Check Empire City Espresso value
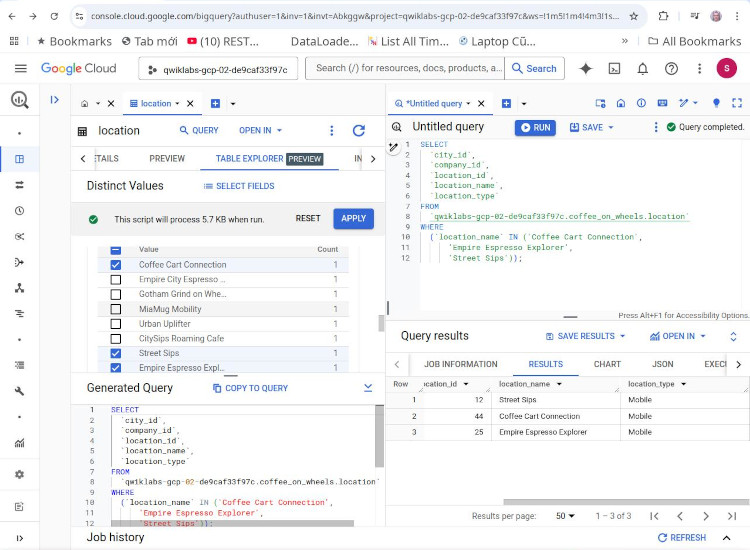This screenshot has width=750, height=550. [x=116, y=280]
